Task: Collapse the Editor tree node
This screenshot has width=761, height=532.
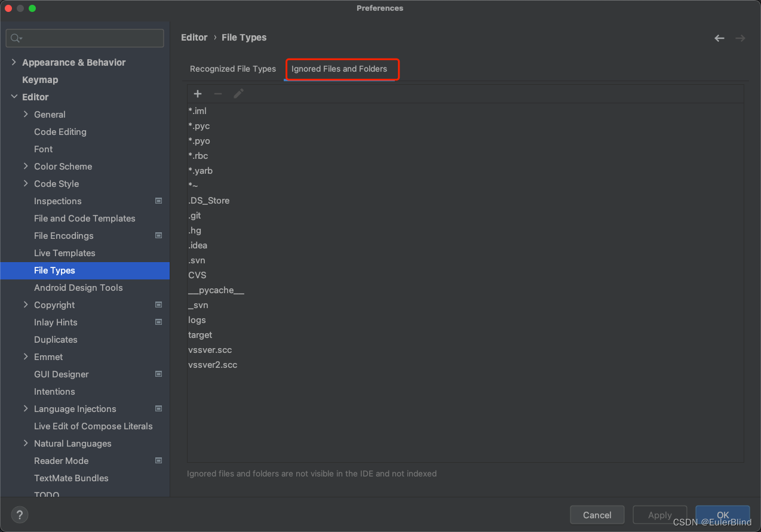Action: pyautogui.click(x=14, y=97)
